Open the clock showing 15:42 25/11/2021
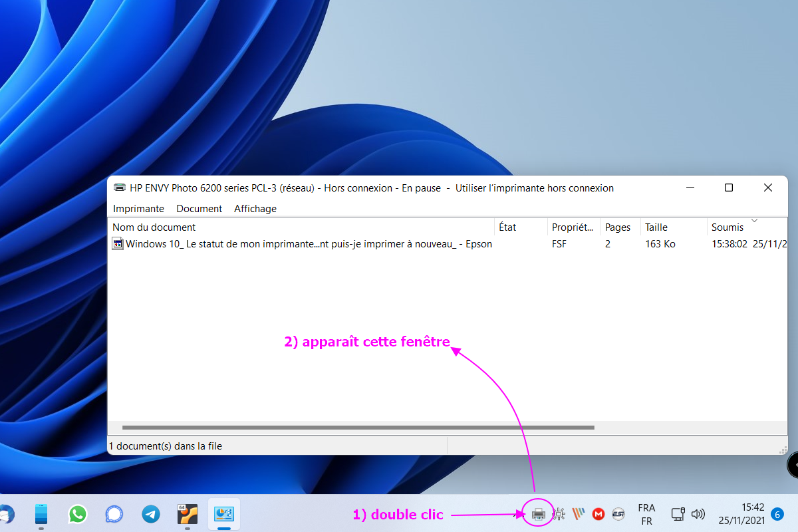798x532 pixels. (741, 514)
